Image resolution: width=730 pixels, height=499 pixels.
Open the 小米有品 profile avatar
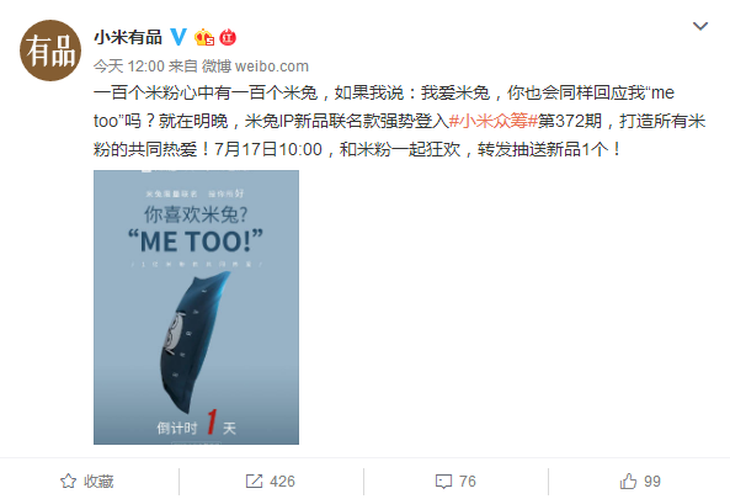50,50
